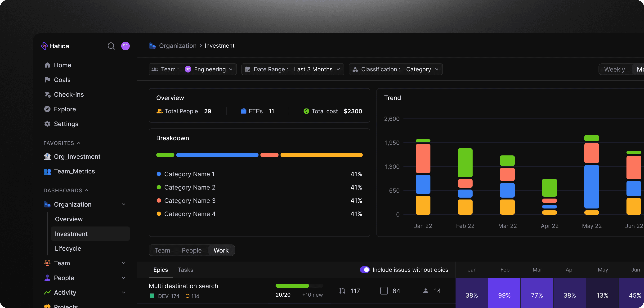Click the Org_Investment bank icon

[47, 157]
